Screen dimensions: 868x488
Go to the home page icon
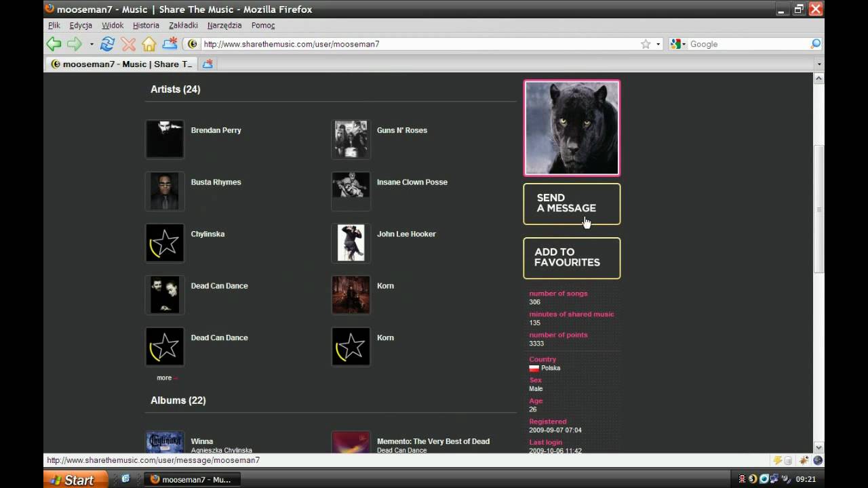(x=149, y=44)
